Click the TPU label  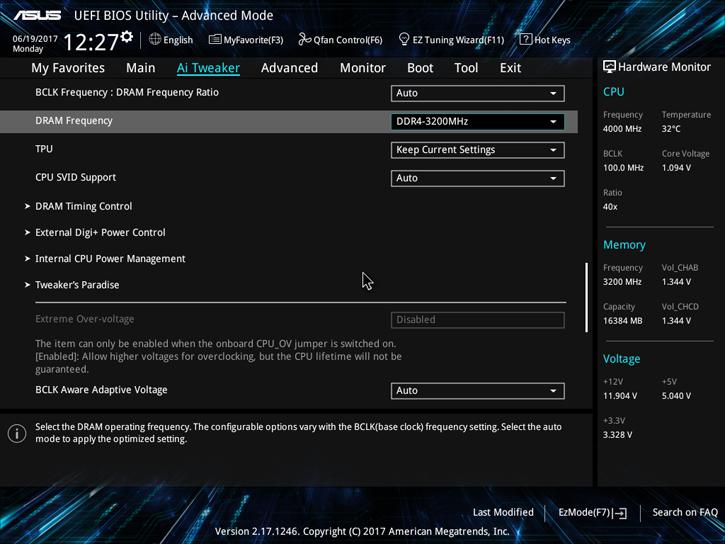pyautogui.click(x=44, y=149)
